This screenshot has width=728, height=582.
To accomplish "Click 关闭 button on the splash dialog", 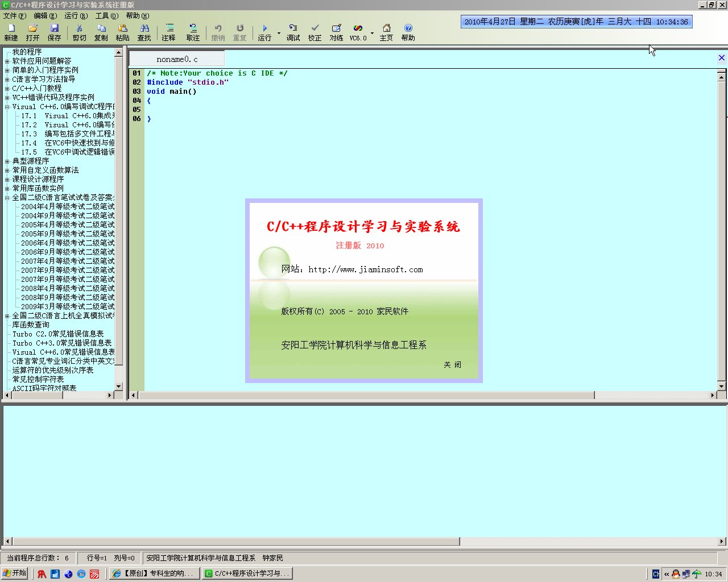I will pyautogui.click(x=453, y=365).
